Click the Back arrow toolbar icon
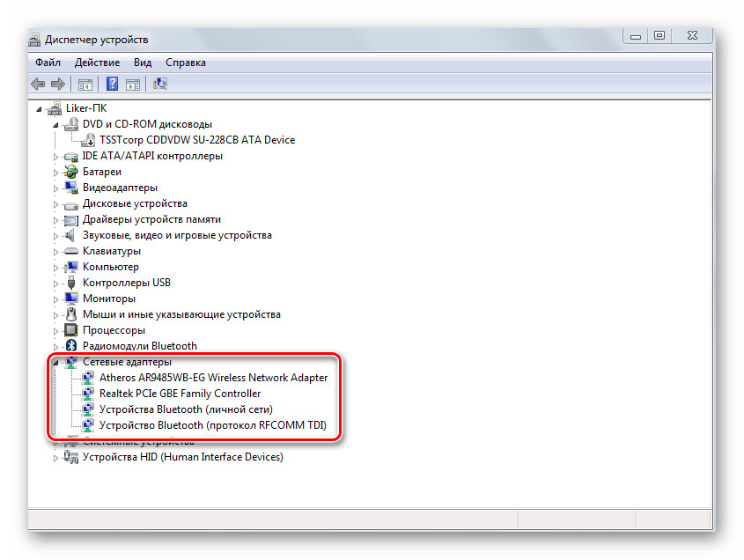 tap(38, 85)
